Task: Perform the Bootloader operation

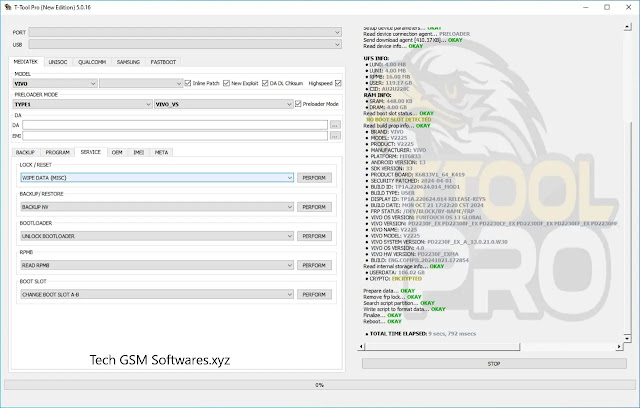Action: (314, 236)
